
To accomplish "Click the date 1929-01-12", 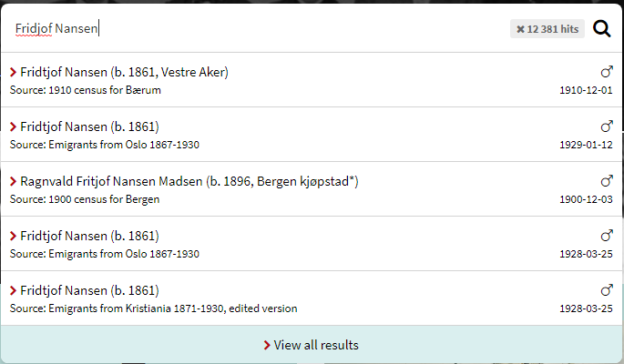I will point(586,145).
